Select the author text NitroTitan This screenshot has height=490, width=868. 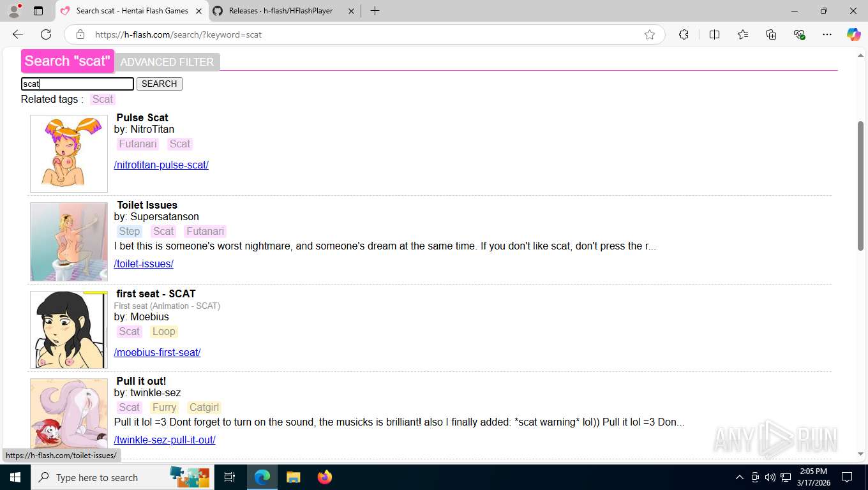click(x=153, y=129)
